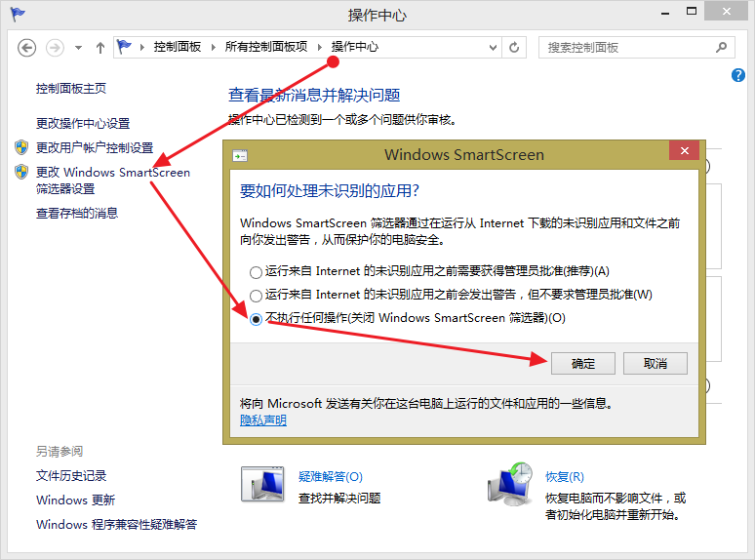Viewport: 755px width, 560px height.
Task: Click the flag icon in the address bar
Action: pyautogui.click(x=124, y=47)
